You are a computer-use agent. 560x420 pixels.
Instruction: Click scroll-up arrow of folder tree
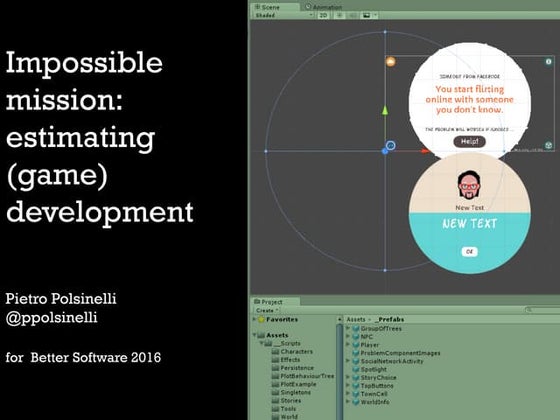339,319
